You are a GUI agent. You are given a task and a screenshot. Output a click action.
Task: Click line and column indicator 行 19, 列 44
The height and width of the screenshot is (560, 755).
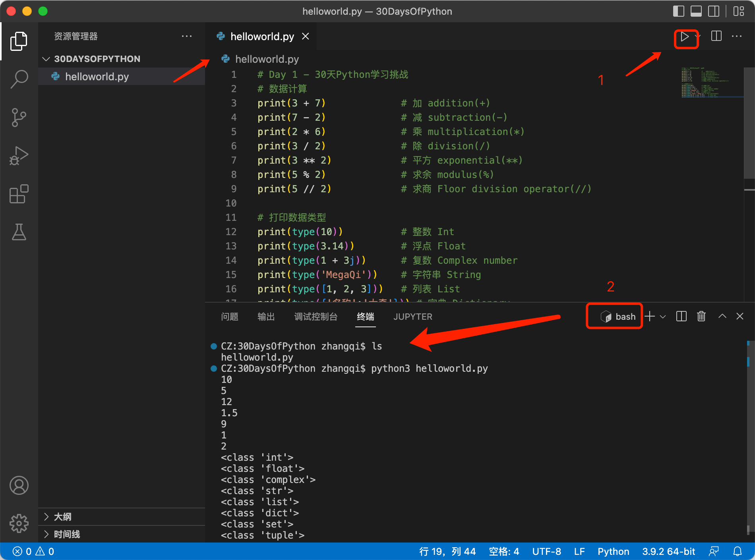(x=447, y=551)
